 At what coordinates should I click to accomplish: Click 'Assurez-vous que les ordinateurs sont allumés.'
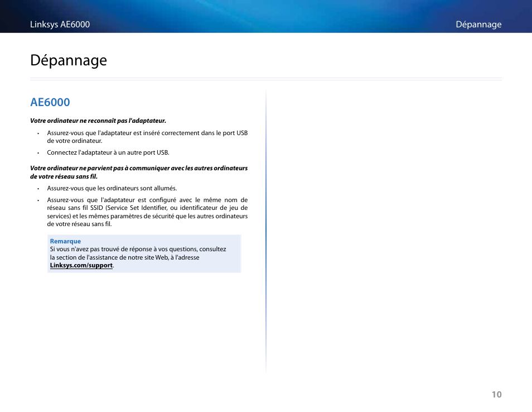pos(112,188)
